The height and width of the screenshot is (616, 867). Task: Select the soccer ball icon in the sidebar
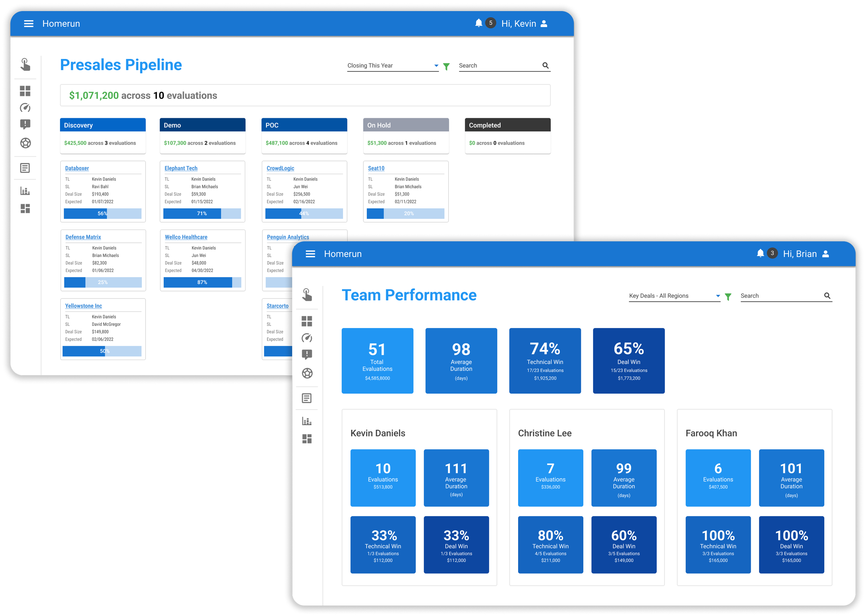click(x=25, y=143)
